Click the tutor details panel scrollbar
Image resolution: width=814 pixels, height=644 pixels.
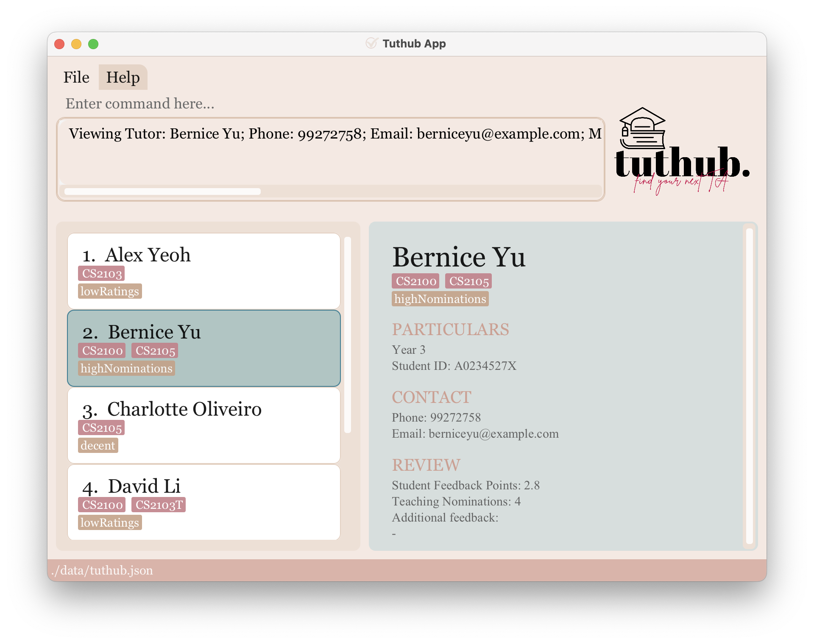(x=750, y=386)
